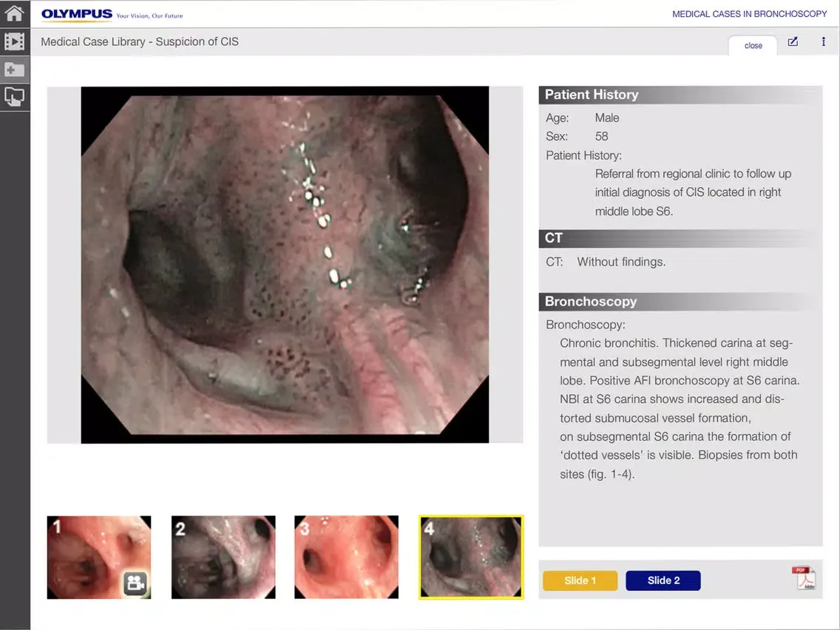
Task: Click the 'Male' value next to Age
Action: click(607, 118)
